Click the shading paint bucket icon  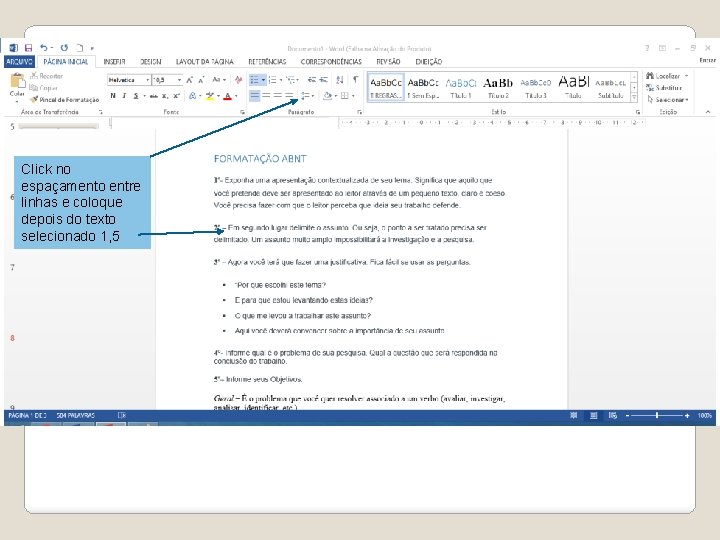coord(327,96)
